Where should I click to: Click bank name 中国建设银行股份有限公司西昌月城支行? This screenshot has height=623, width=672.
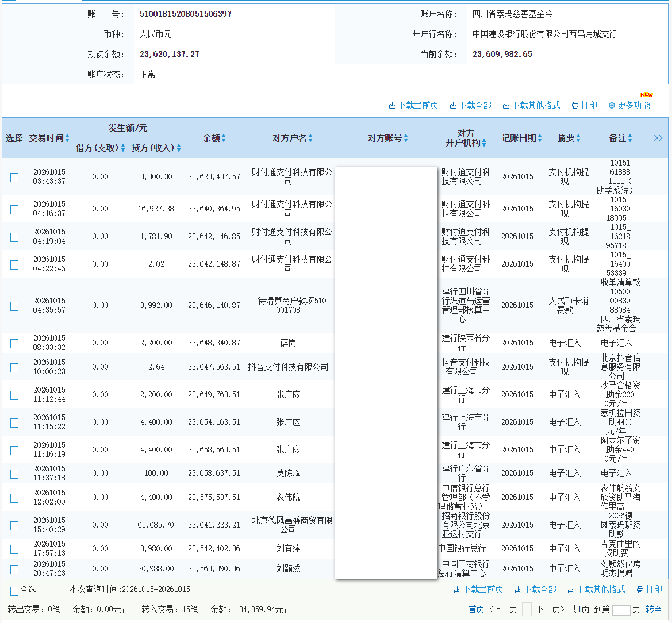pyautogui.click(x=545, y=34)
